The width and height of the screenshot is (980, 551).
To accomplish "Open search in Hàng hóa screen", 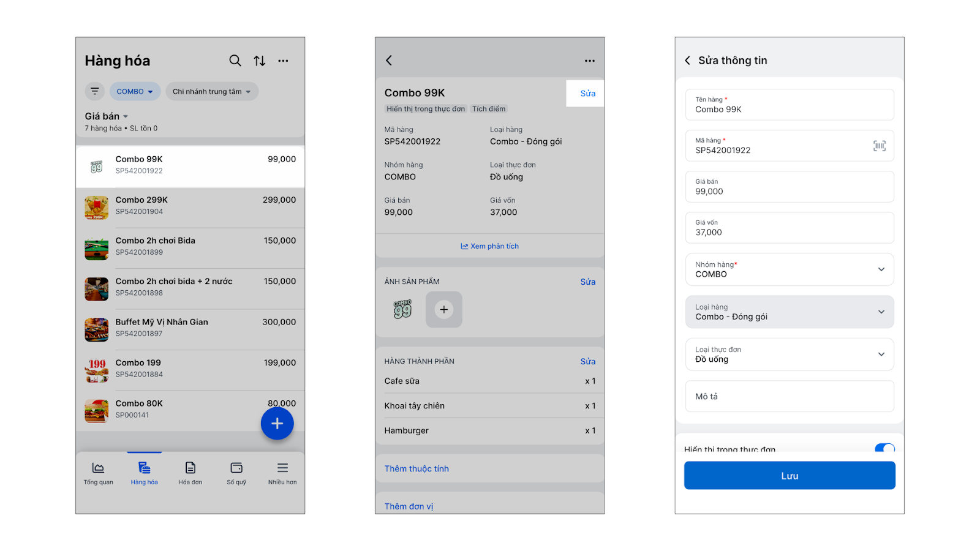I will [x=235, y=61].
